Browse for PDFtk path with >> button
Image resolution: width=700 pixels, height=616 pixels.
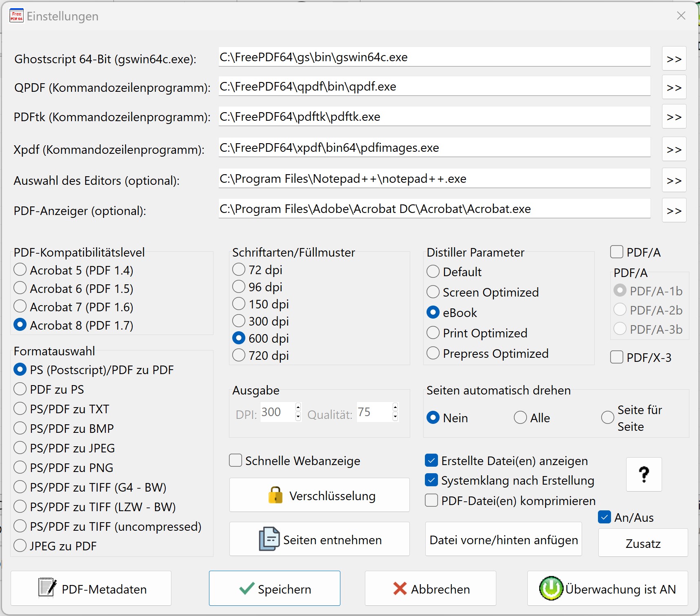pyautogui.click(x=674, y=117)
